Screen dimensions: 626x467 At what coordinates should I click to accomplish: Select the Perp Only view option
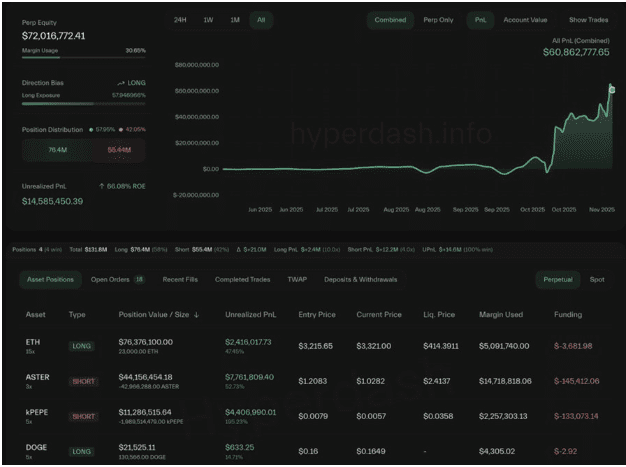pos(438,20)
